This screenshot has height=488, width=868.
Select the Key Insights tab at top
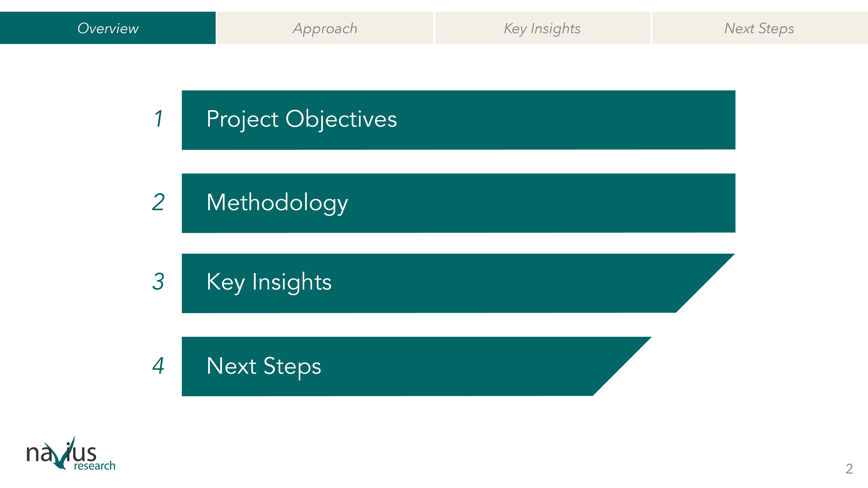[542, 28]
